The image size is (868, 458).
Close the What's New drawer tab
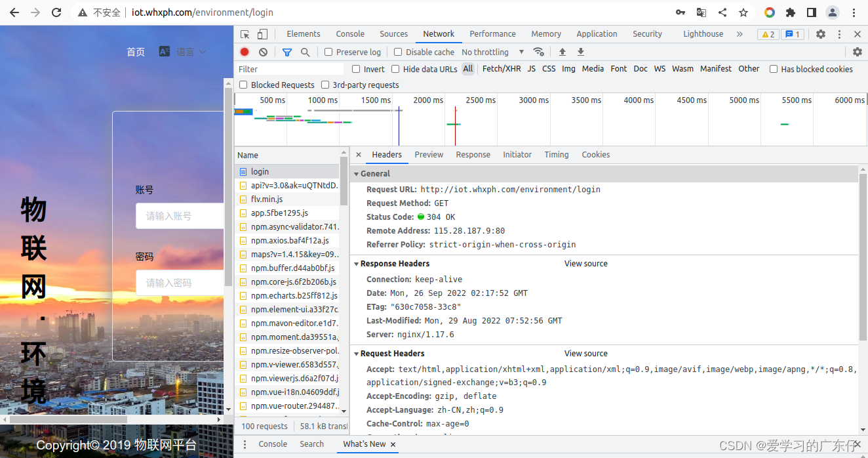point(393,444)
